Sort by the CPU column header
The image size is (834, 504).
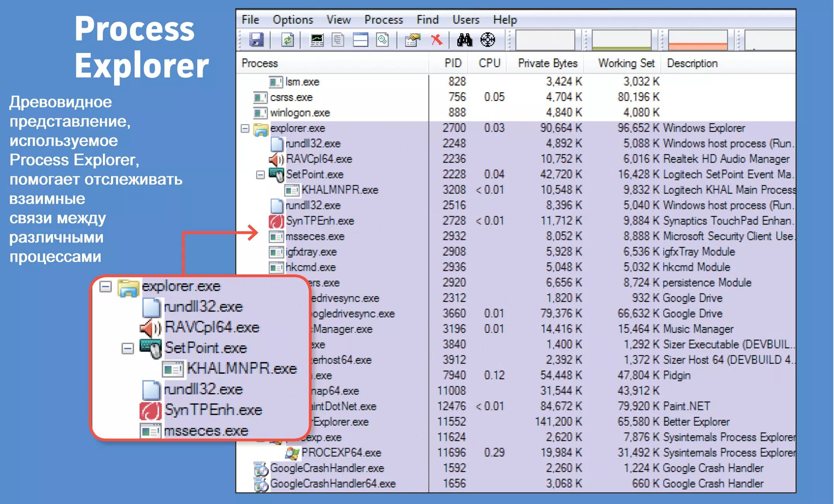488,63
